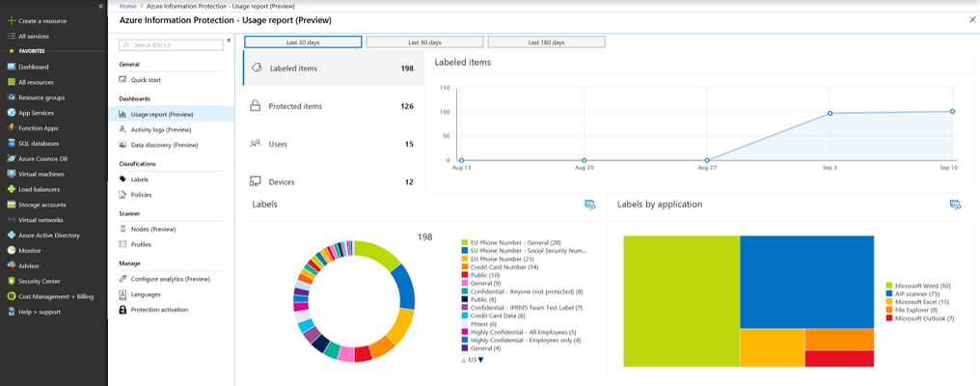
Task: Select the Users metric tile
Action: [x=334, y=144]
